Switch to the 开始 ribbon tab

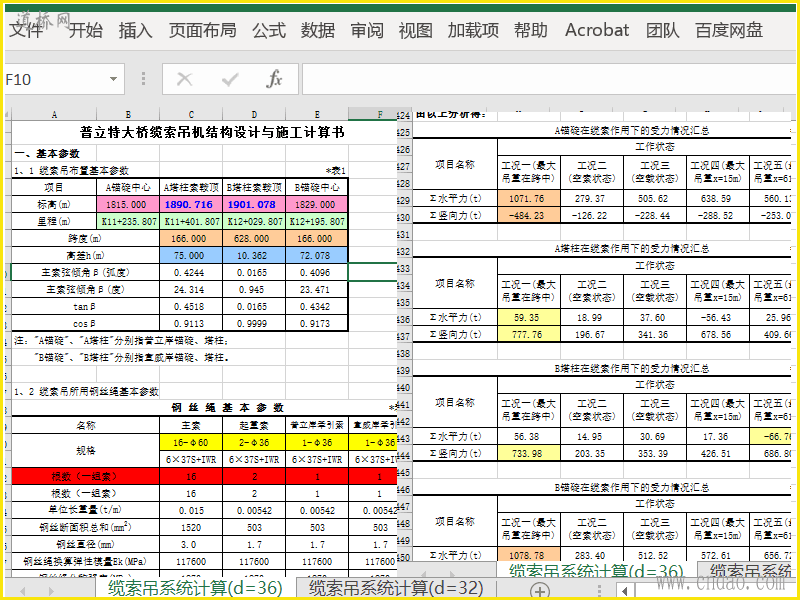point(85,30)
